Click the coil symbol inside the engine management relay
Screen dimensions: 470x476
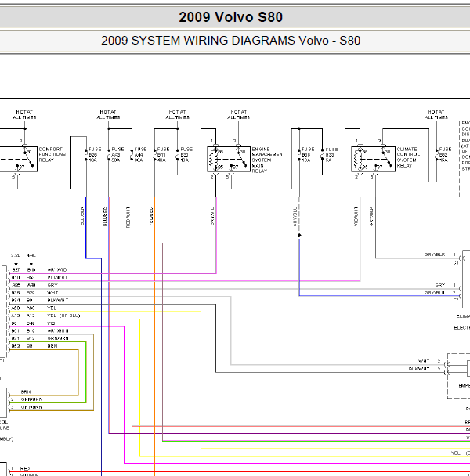click(x=212, y=160)
